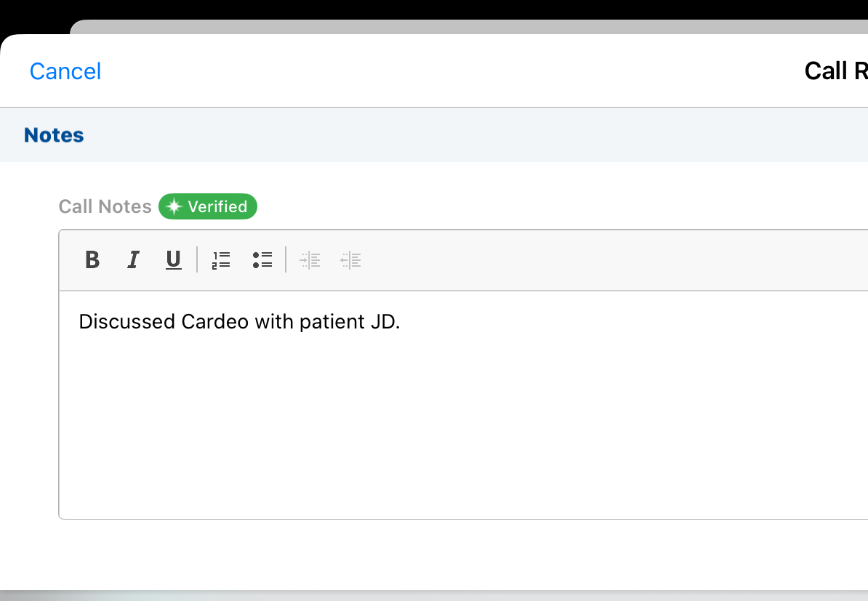Toggle bold formatting in Call Notes

pos(92,259)
